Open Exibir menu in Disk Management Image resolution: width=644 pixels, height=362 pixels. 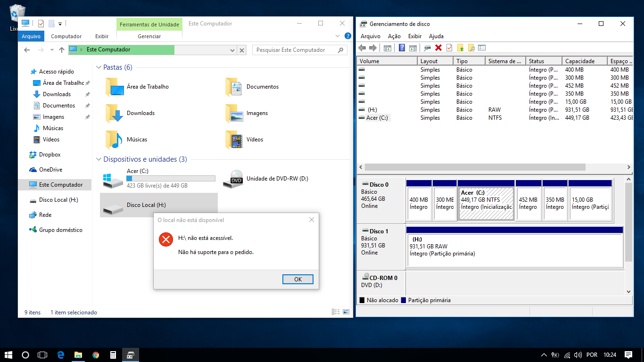[415, 36]
